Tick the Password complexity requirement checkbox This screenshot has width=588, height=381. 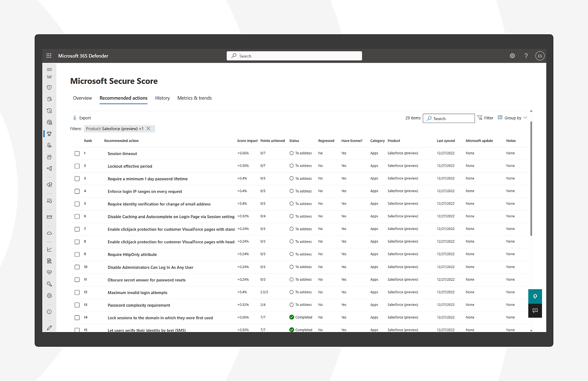(x=77, y=305)
